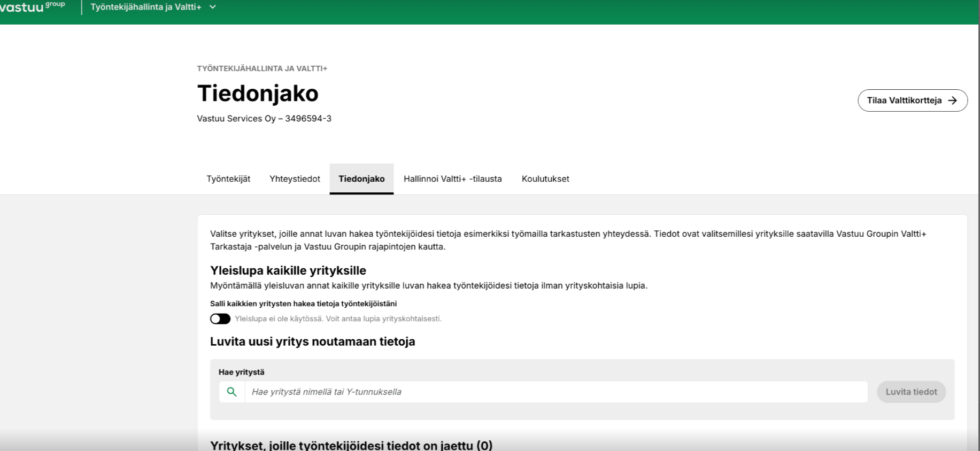The height and width of the screenshot is (451, 980).
Task: Select the Tiedonjako tab
Action: tap(361, 179)
